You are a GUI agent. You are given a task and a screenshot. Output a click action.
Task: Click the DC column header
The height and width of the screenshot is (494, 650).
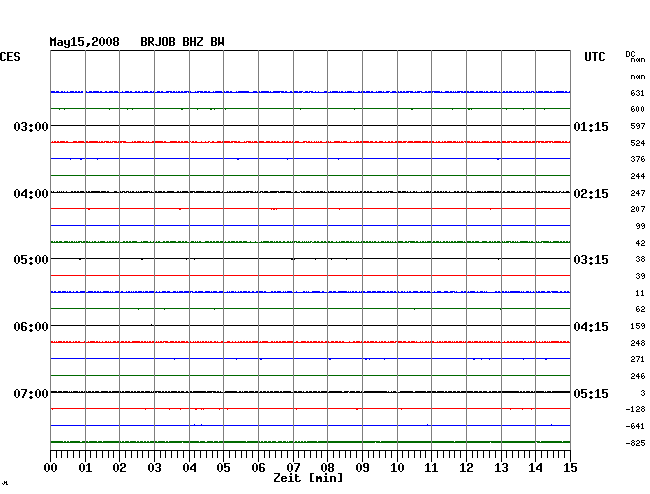click(x=630, y=54)
